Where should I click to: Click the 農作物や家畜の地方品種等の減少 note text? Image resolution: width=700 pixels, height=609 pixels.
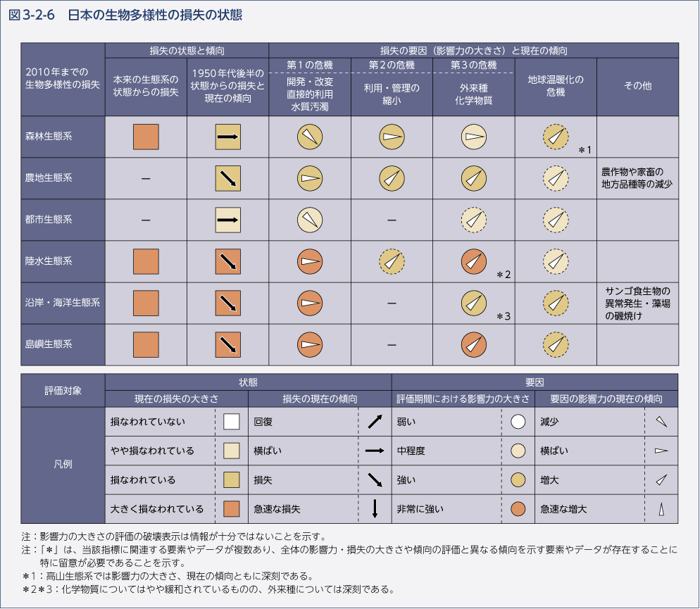(x=637, y=177)
